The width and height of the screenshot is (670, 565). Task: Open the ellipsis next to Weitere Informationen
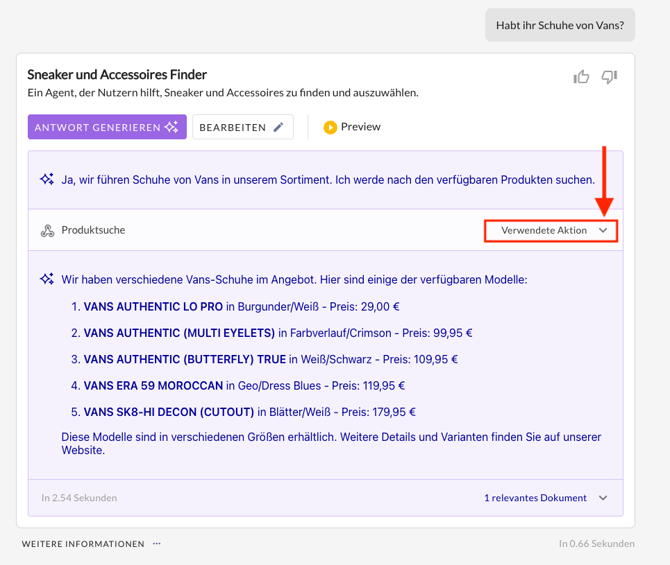(x=156, y=544)
